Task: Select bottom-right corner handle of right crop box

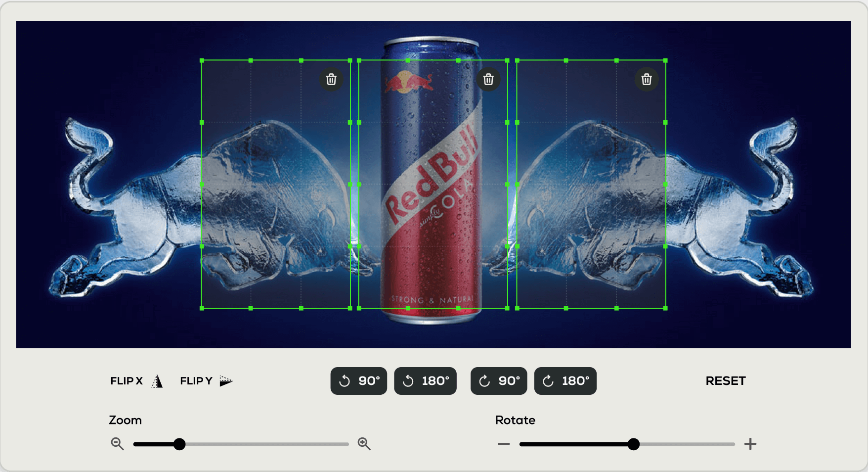Action: [665, 308]
